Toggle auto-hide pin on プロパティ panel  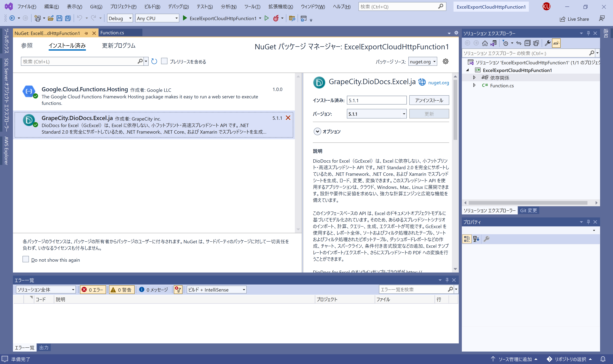[x=588, y=222]
